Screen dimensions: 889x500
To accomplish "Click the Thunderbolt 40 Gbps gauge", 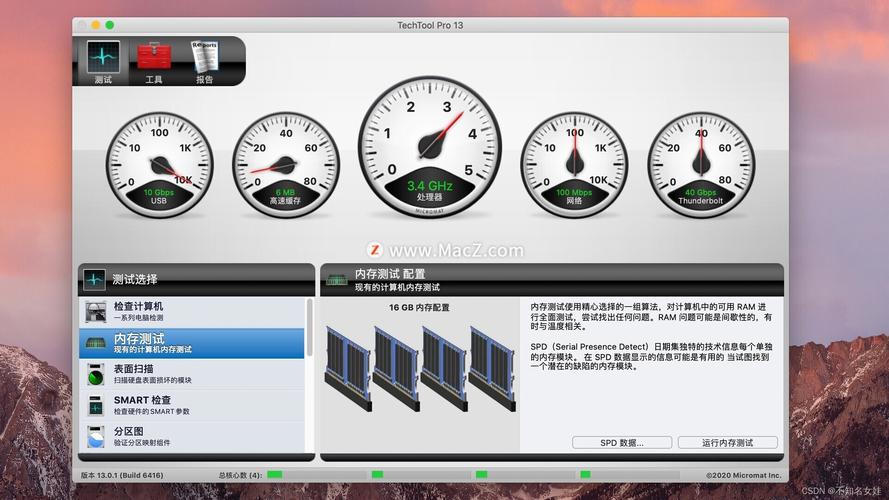I will point(701,165).
